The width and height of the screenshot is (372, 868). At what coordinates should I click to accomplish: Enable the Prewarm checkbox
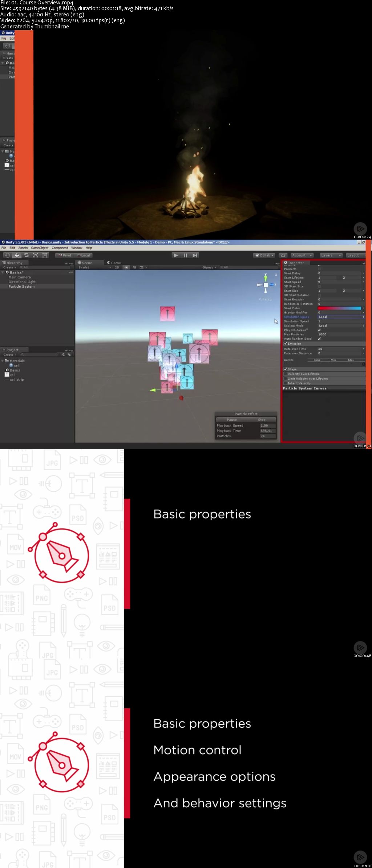click(x=319, y=269)
